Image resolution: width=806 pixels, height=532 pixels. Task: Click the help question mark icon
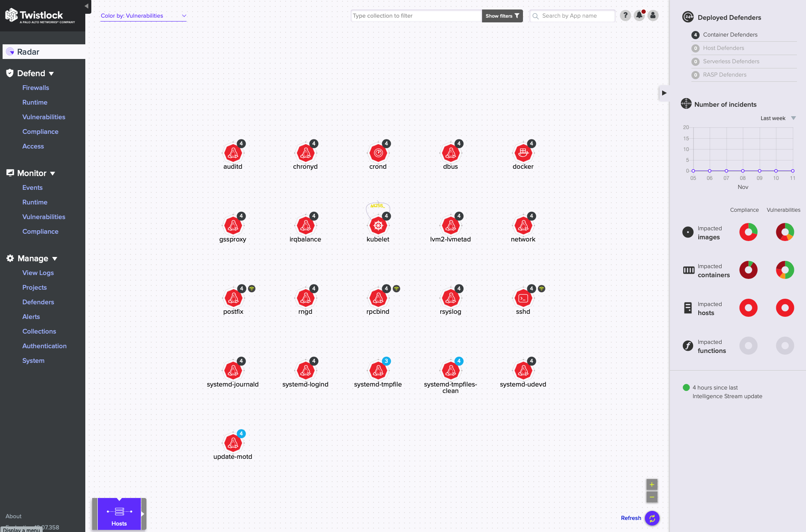(625, 15)
